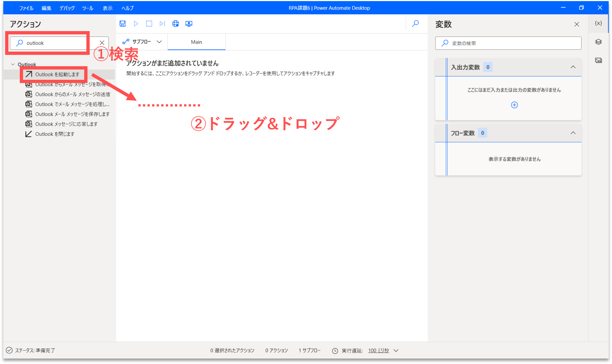The width and height of the screenshot is (612, 364).
Task: Open the Images panel icon
Action: [x=598, y=60]
